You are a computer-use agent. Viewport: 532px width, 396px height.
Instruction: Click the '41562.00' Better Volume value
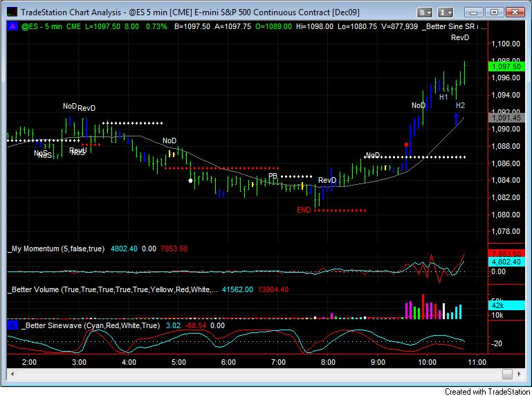click(x=237, y=289)
